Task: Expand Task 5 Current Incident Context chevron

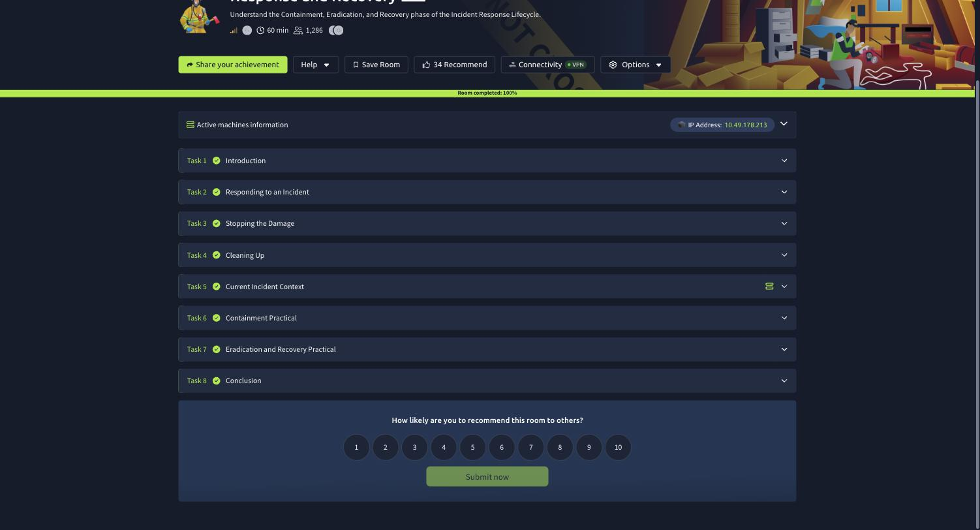Action: (x=784, y=287)
